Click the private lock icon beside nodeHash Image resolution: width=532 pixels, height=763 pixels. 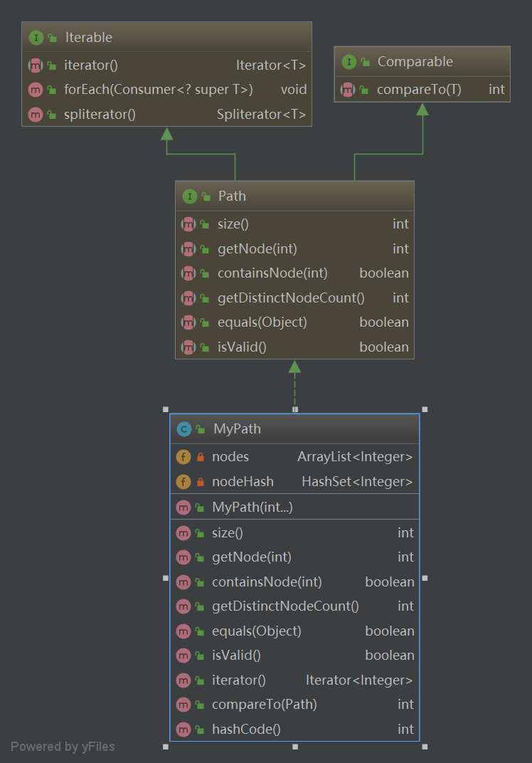[201, 482]
